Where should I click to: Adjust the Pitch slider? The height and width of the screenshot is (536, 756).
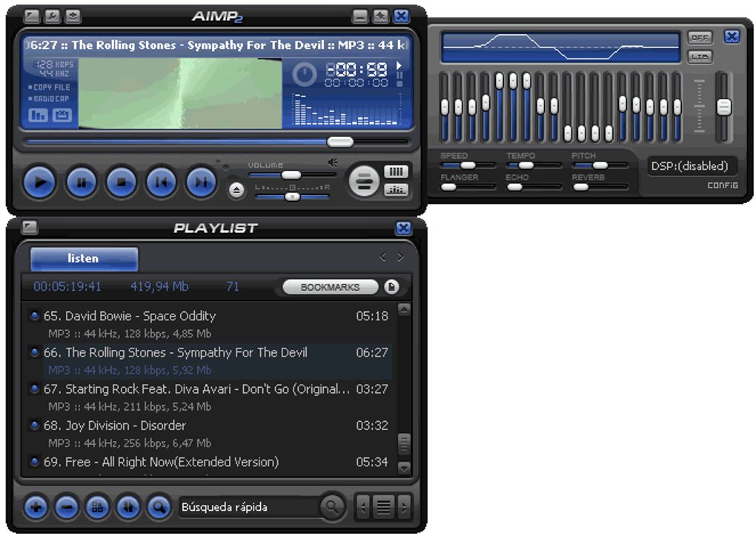(x=600, y=165)
